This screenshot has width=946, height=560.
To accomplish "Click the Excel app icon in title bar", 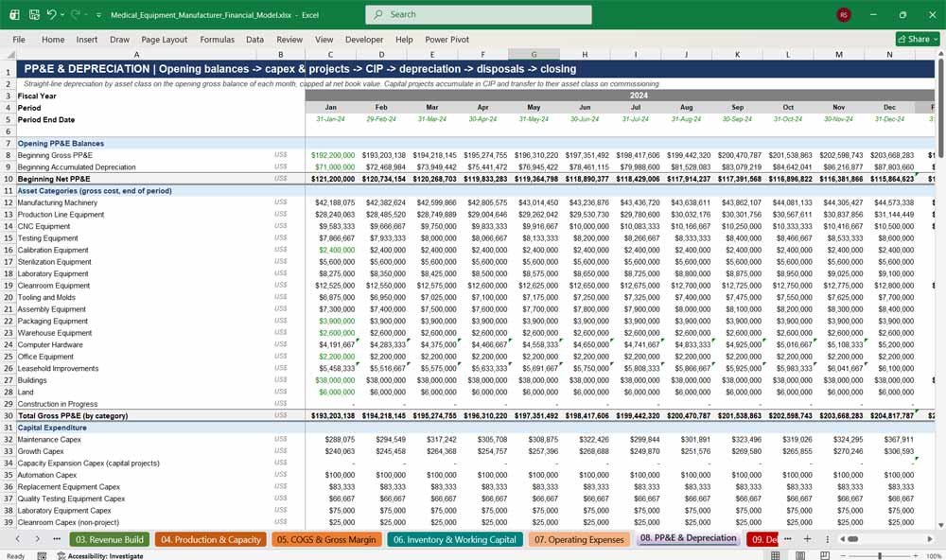I will pos(14,14).
